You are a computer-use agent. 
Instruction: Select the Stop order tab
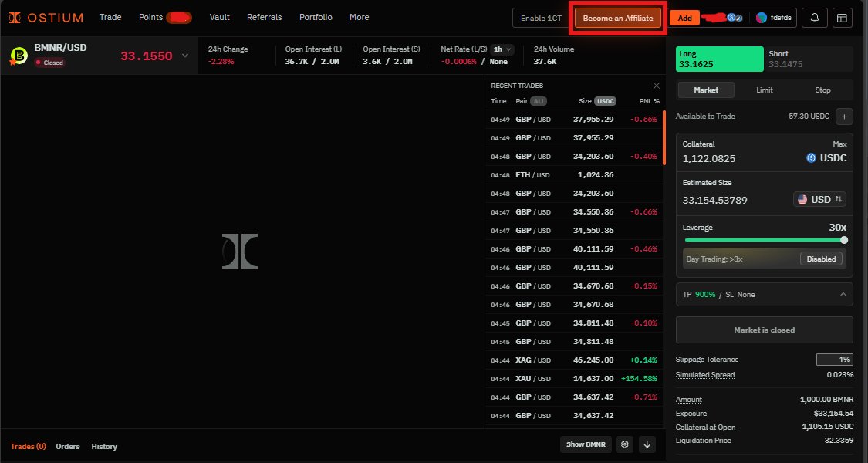pos(822,90)
